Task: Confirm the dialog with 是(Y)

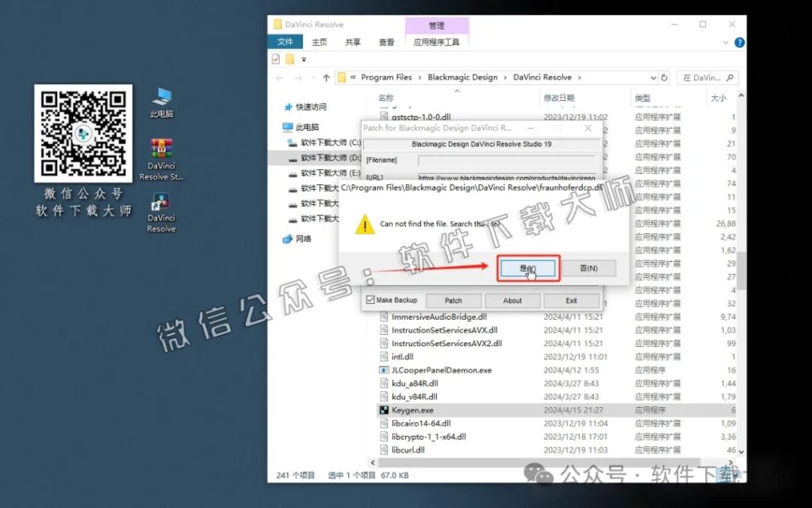Action: 527,267
